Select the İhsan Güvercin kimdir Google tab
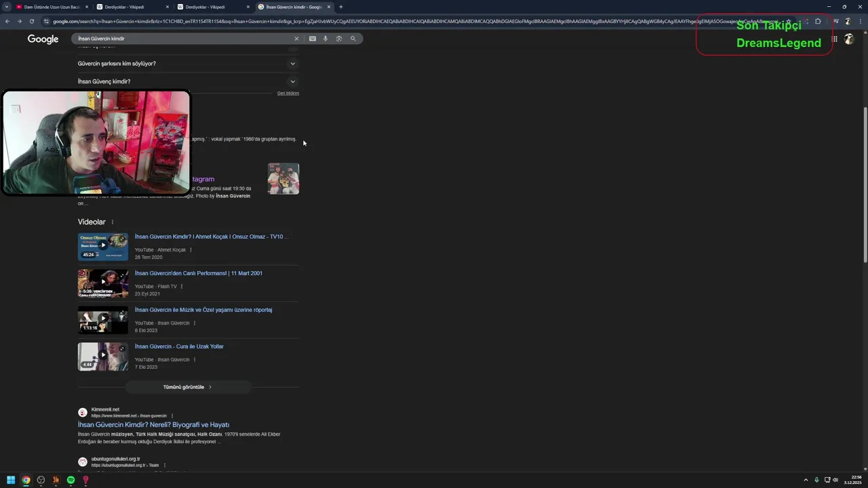This screenshot has height=488, width=868. tap(293, 7)
